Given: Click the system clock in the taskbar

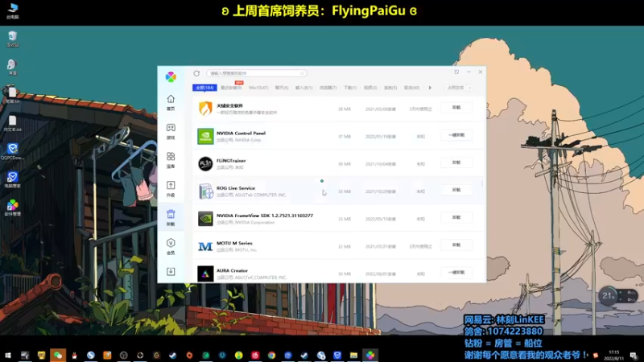Looking at the screenshot, I should click(614, 356).
